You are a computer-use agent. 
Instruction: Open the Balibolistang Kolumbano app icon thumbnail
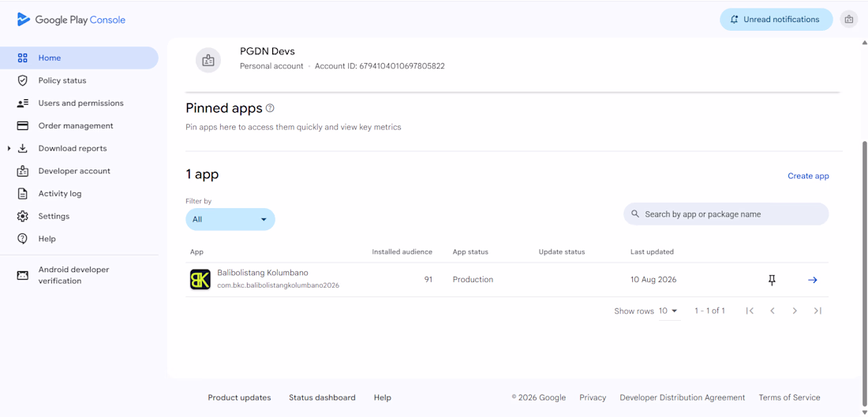[x=200, y=280]
